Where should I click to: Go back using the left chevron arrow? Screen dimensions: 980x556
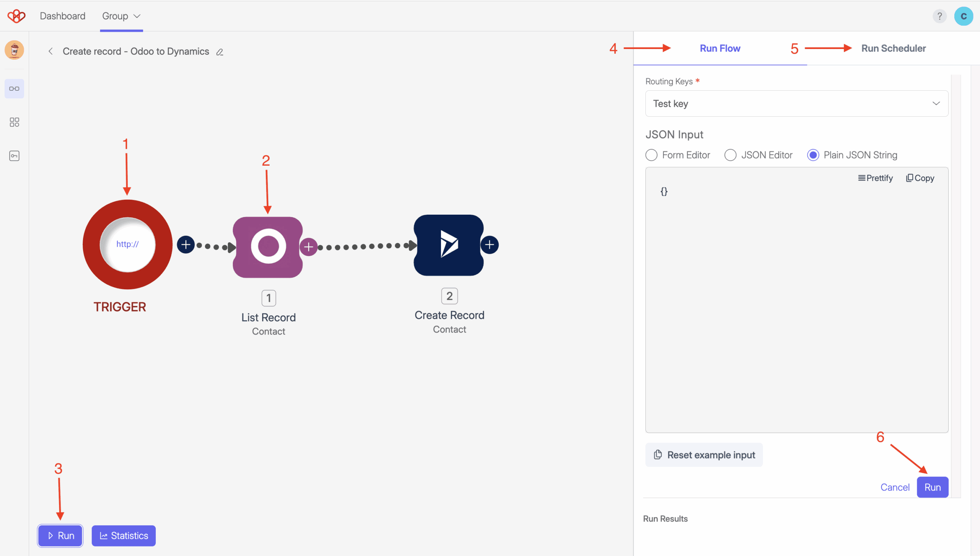(x=50, y=51)
